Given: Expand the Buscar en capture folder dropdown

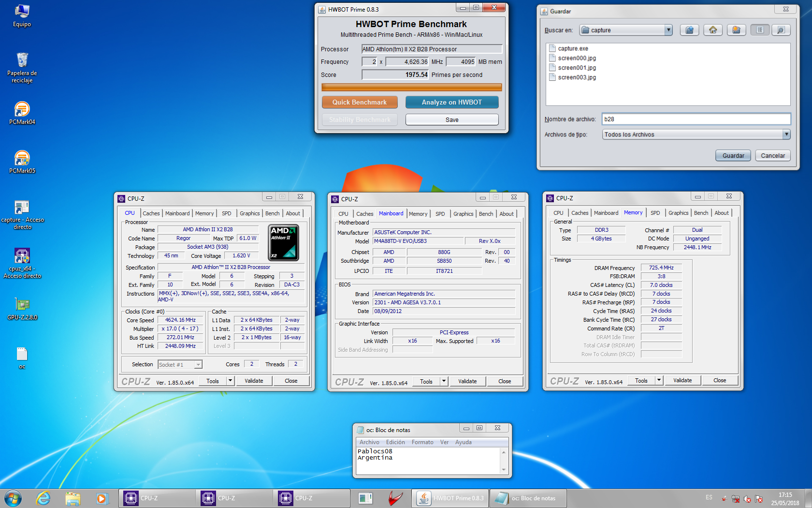Looking at the screenshot, I should coord(668,30).
